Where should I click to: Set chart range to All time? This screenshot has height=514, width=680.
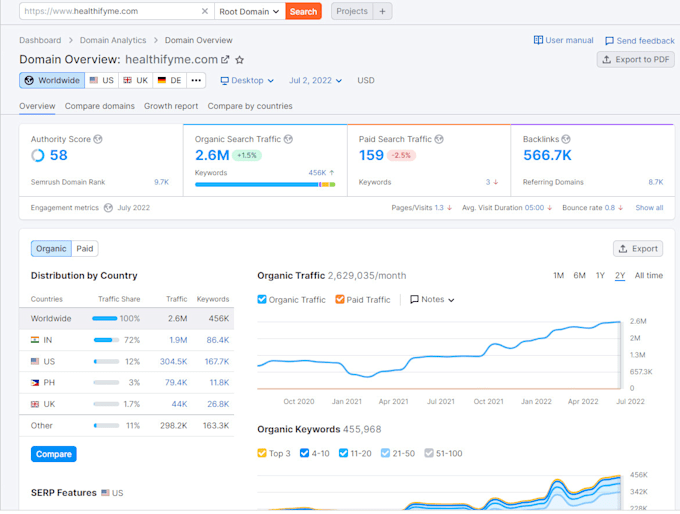tap(649, 275)
